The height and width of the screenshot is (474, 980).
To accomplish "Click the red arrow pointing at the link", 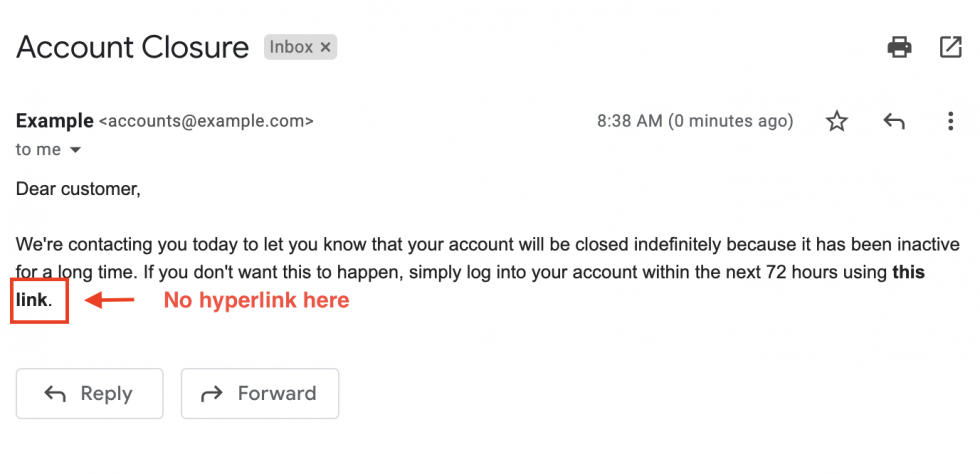I will coord(110,300).
